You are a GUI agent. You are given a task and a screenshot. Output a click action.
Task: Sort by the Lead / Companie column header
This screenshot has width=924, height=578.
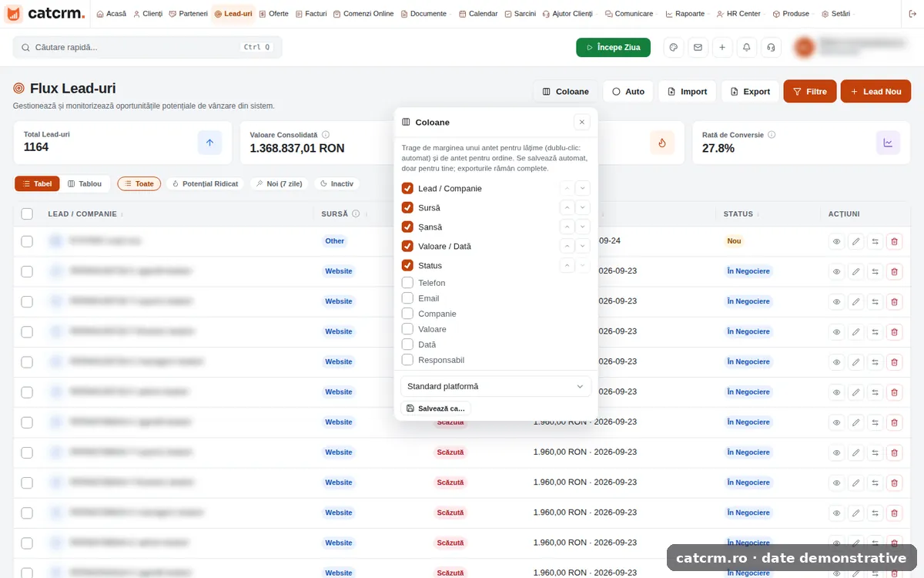(85, 214)
